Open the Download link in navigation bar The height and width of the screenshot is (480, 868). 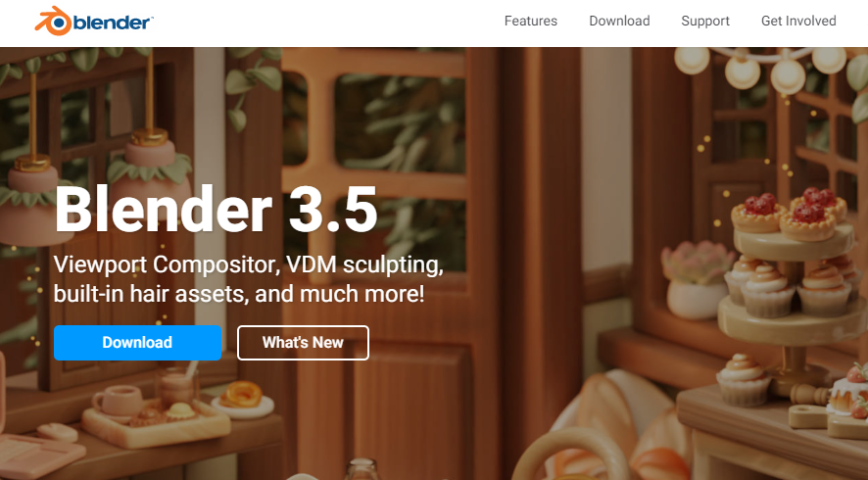619,21
